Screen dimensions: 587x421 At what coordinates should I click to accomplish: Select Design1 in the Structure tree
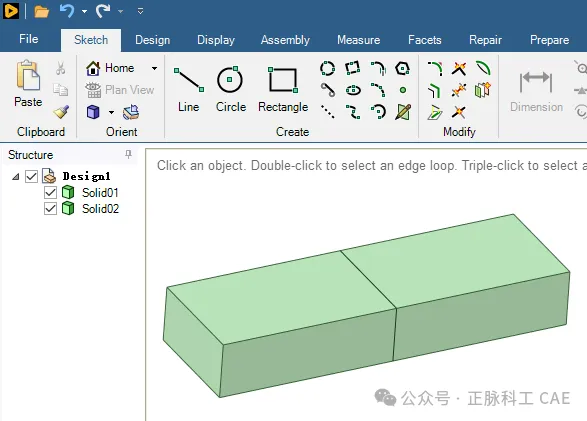pyautogui.click(x=86, y=176)
